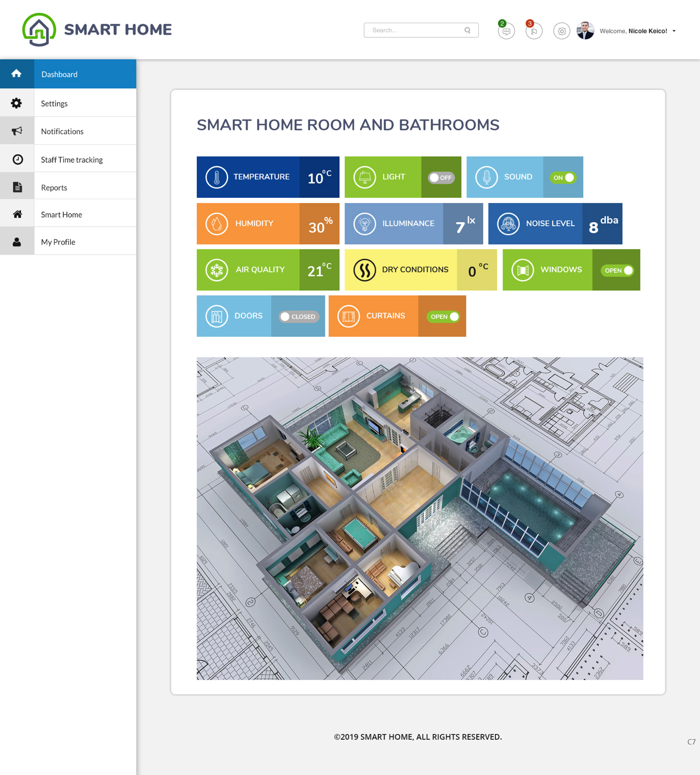This screenshot has height=775, width=700.
Task: Turn on the Light toggle
Action: pos(441,178)
